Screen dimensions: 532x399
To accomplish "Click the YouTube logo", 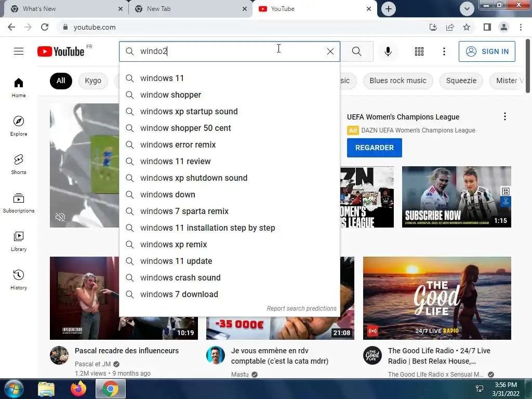I will tap(61, 51).
